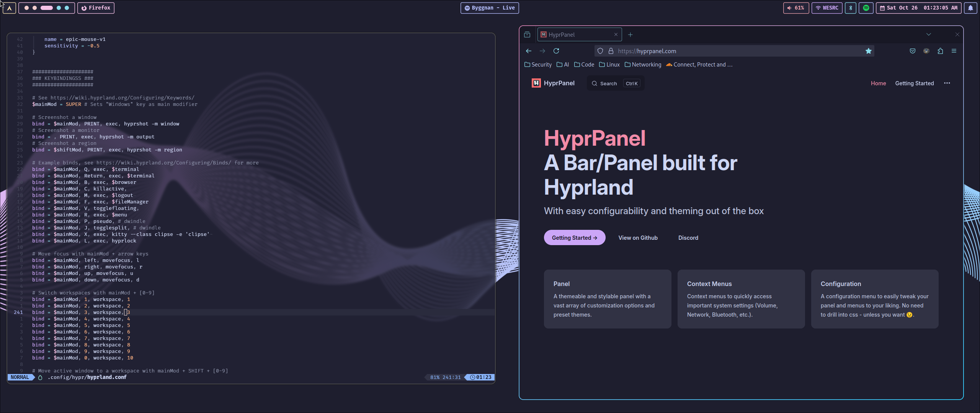Toggle the bookmark star for hyprpanel.com
The height and width of the screenshot is (413, 980).
click(868, 51)
